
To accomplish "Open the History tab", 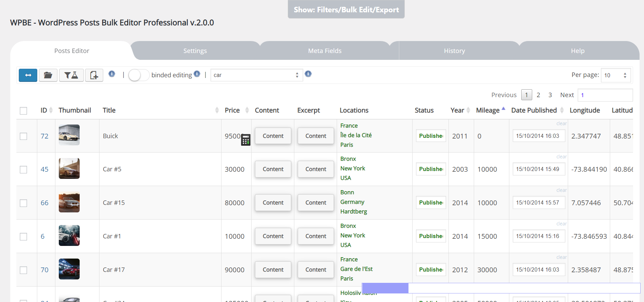I will click(454, 51).
